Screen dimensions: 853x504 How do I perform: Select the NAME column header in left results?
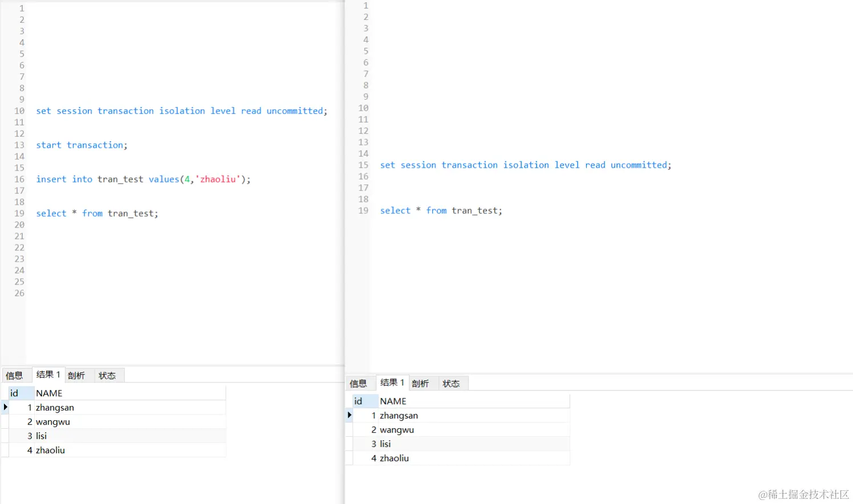point(130,393)
